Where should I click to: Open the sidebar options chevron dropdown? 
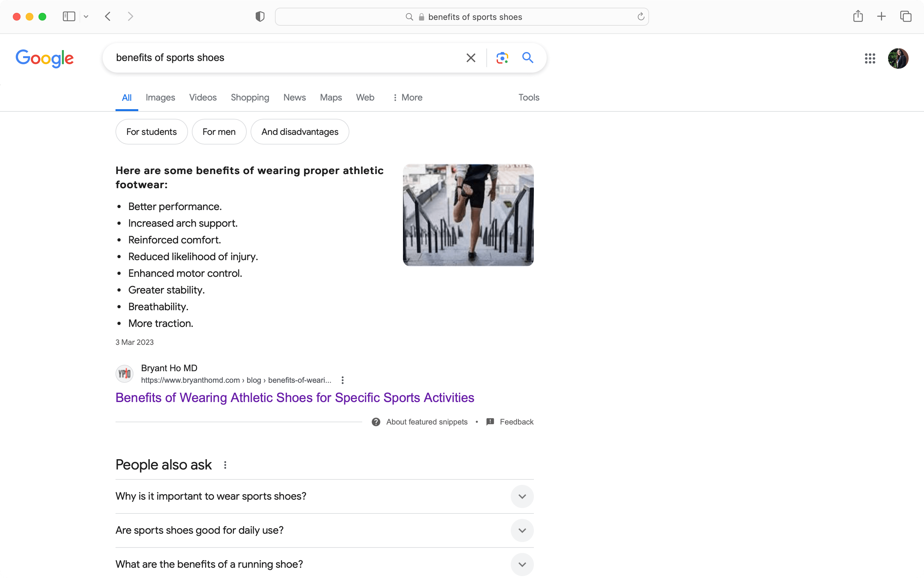[x=86, y=16]
